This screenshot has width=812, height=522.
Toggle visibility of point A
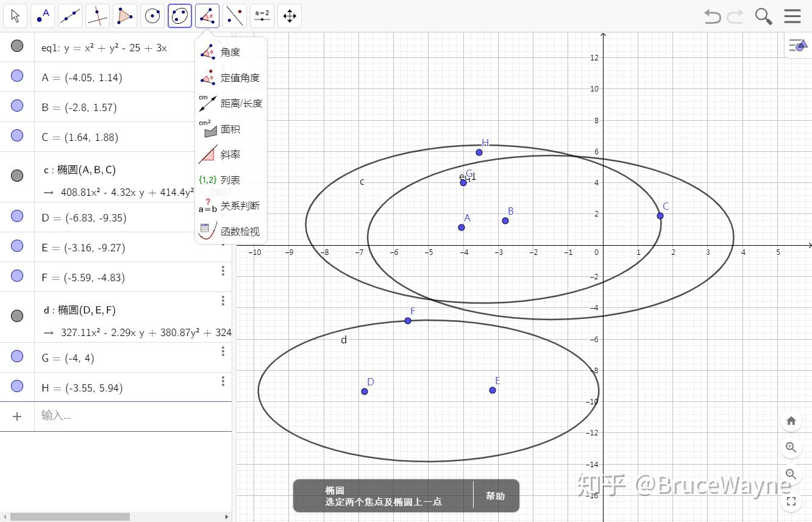[x=17, y=76]
